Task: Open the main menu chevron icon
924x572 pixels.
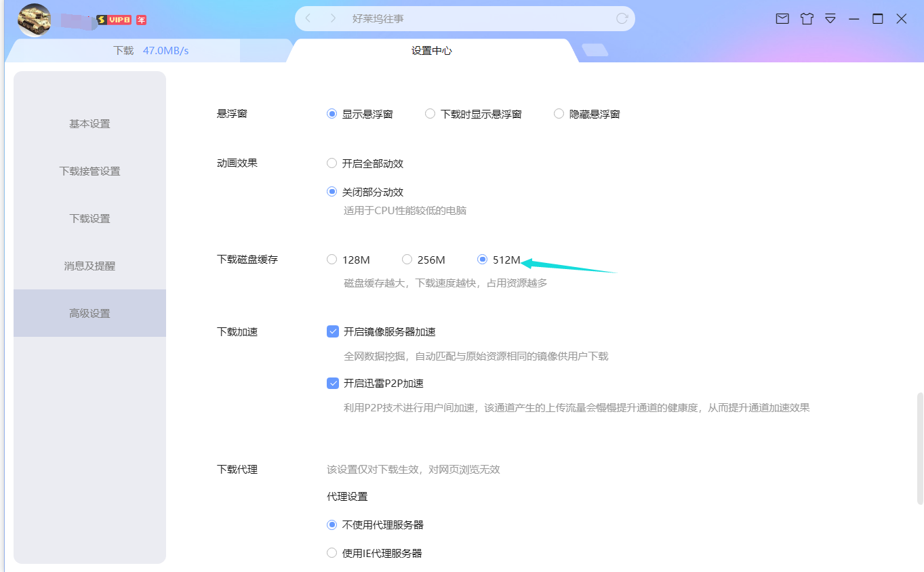Action: click(x=830, y=18)
